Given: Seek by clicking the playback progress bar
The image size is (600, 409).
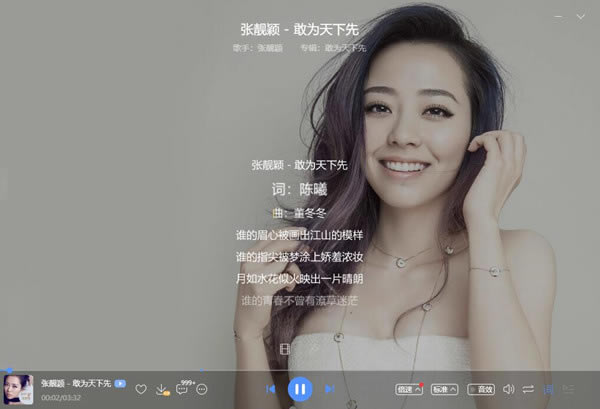Looking at the screenshot, I should click(300, 370).
